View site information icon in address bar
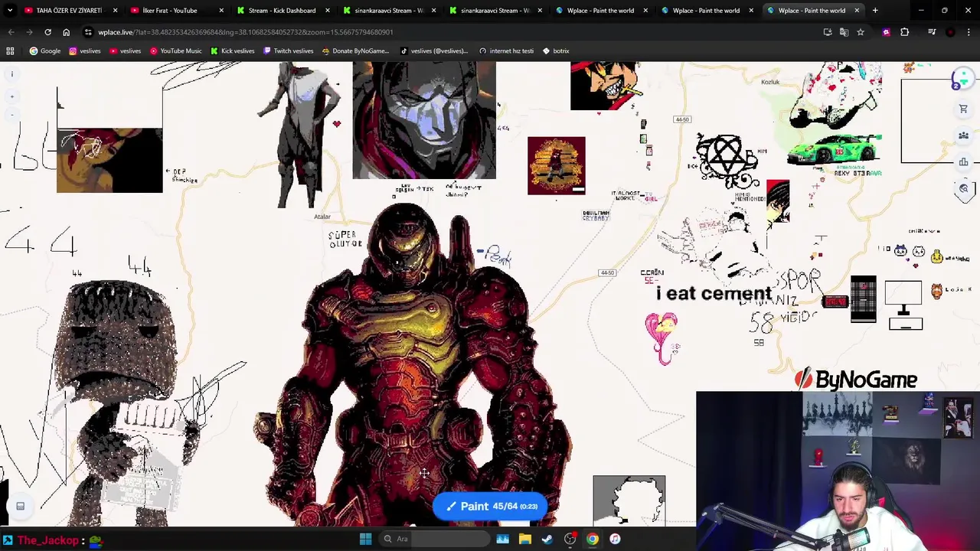The height and width of the screenshot is (551, 980). coord(89,32)
